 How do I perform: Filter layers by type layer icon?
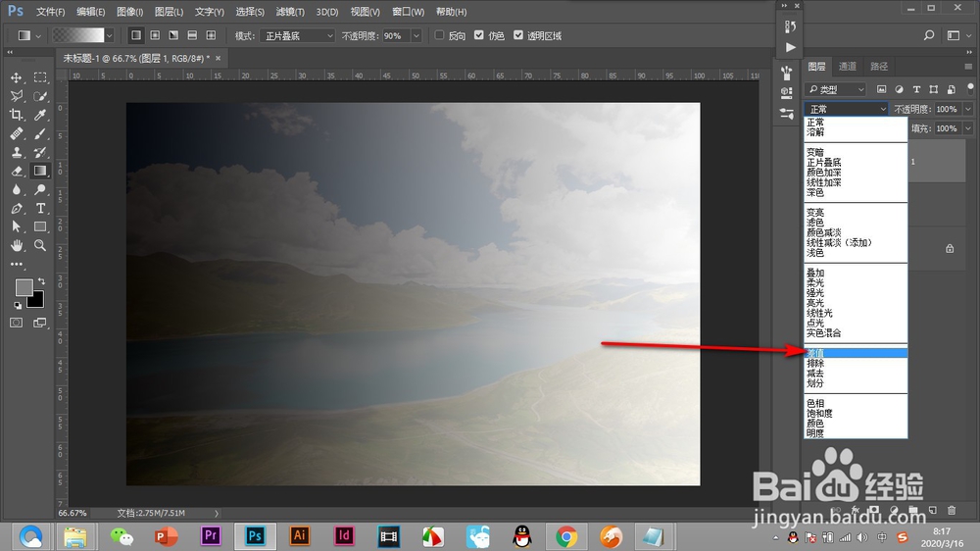[916, 89]
